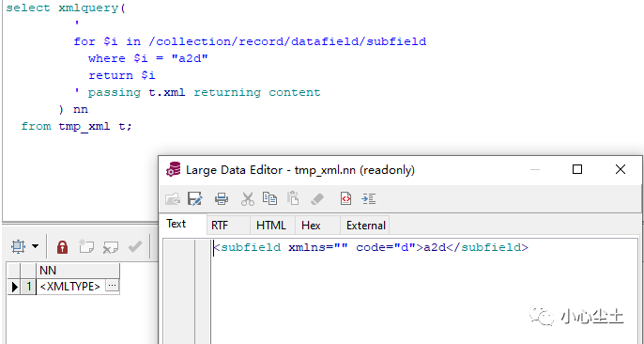Click the eraser Clear icon
The height and width of the screenshot is (344, 644).
click(x=317, y=199)
